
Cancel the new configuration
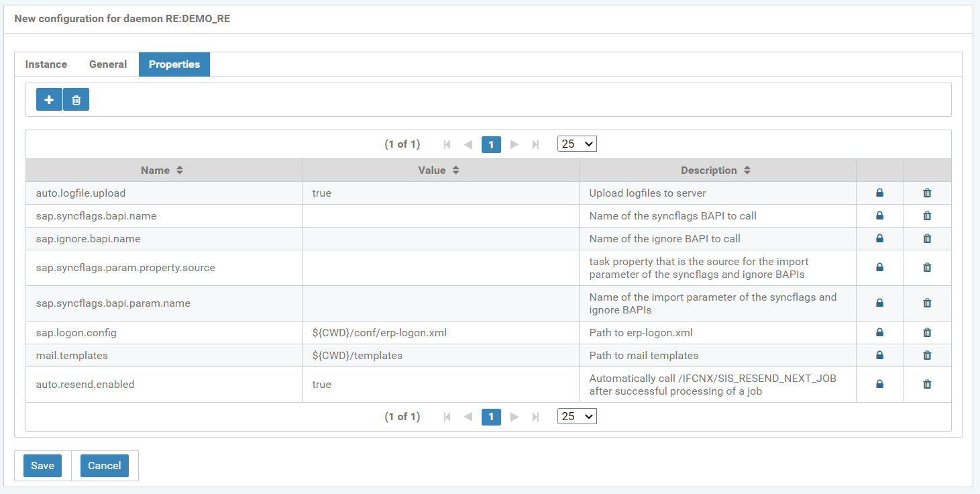pos(105,466)
